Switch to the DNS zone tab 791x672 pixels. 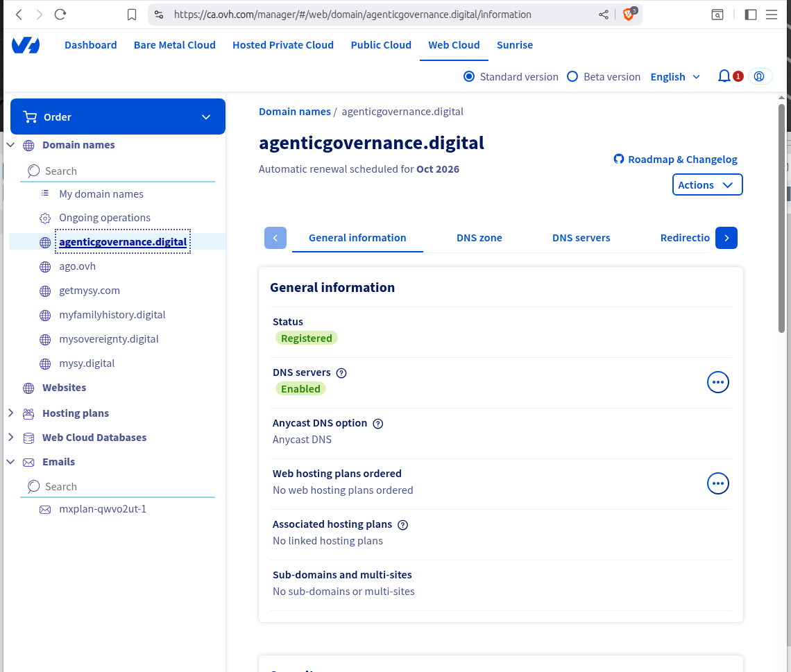tap(479, 238)
